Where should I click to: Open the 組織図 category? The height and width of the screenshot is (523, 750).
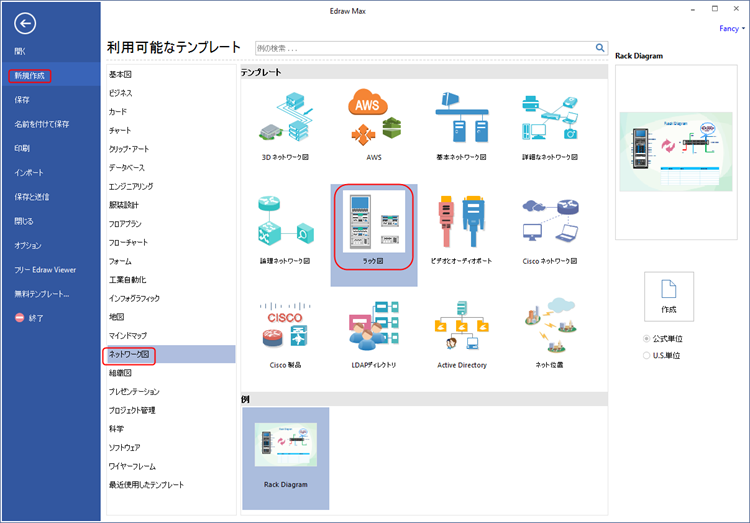click(120, 373)
